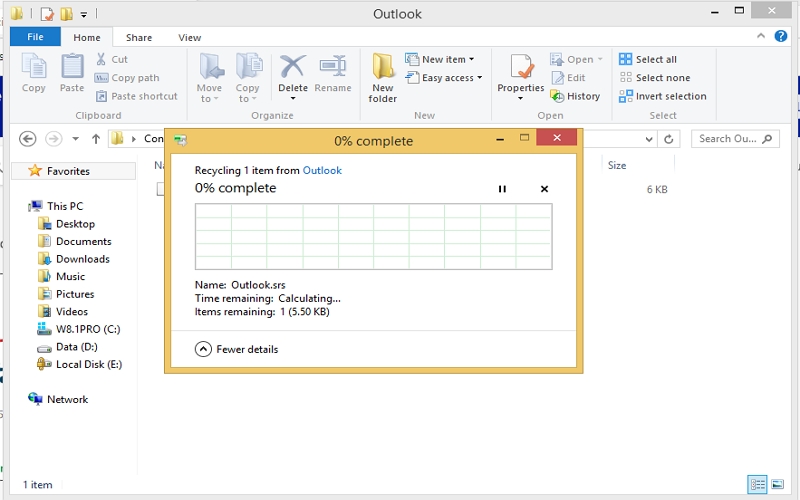Viewport: 800px width, 500px height.
Task: Switch to the View ribbon tab
Action: tap(189, 37)
